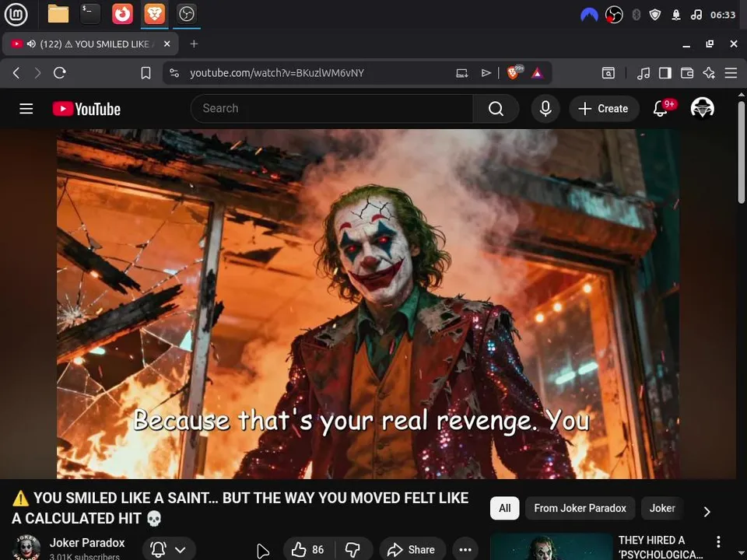Reload the current page
Viewport: 747px width, 560px height.
(60, 73)
